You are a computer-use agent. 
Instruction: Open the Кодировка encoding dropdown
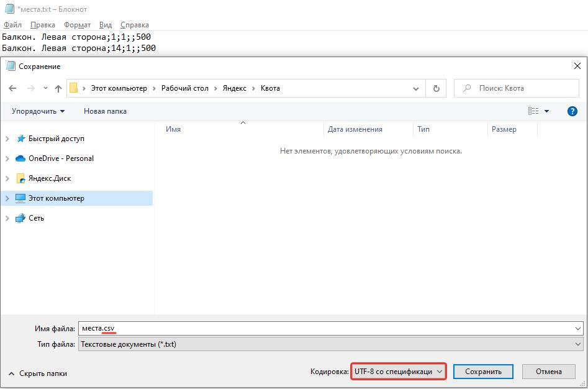[x=398, y=372]
